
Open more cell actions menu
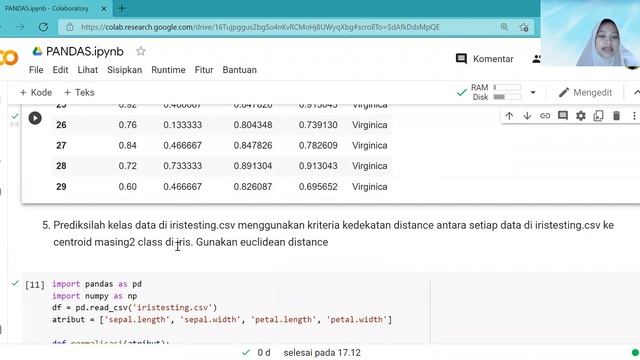click(634, 116)
